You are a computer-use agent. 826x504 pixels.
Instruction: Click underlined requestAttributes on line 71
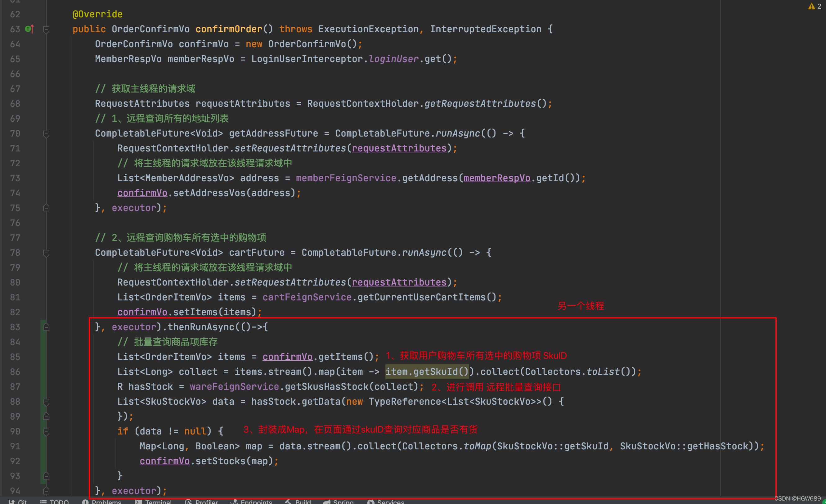point(399,148)
